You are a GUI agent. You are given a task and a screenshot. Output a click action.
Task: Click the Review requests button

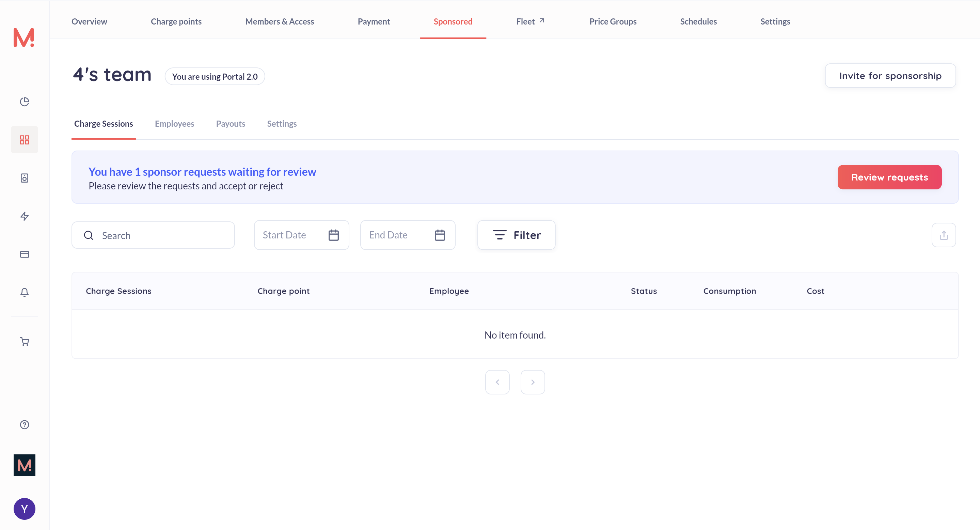tap(889, 177)
